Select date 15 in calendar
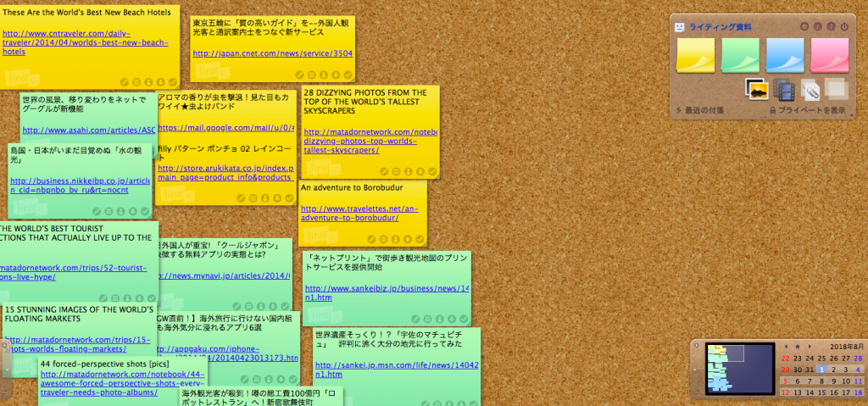The height and width of the screenshot is (406, 868). 822,392
